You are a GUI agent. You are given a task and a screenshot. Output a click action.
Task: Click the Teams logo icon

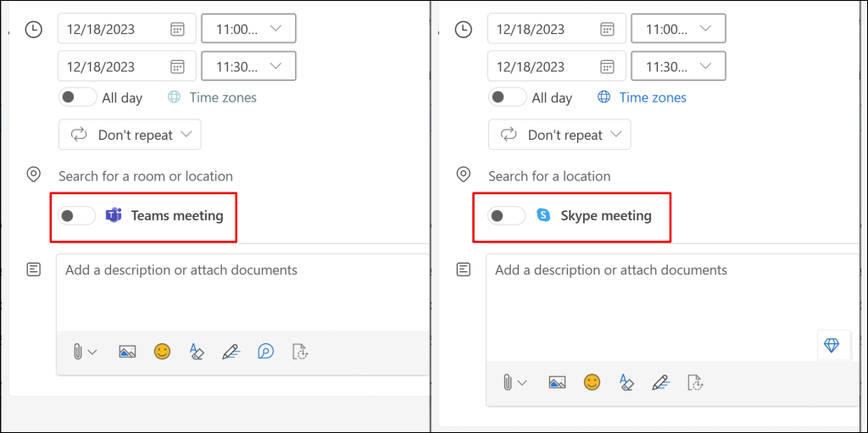click(x=114, y=216)
